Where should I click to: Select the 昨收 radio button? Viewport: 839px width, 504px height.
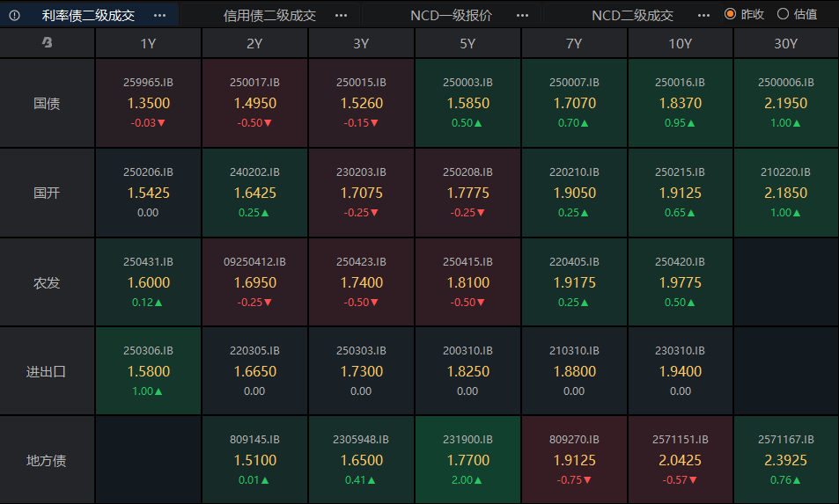coord(730,14)
